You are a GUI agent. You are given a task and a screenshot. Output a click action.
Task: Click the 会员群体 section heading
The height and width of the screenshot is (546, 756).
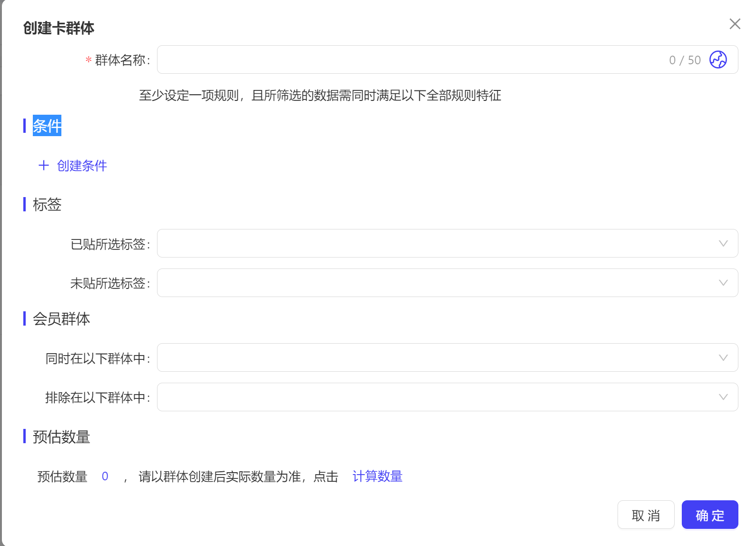click(61, 319)
